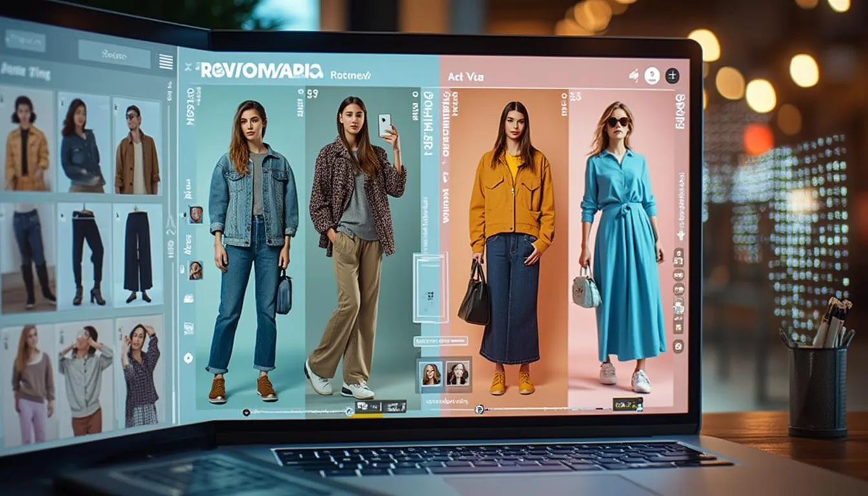Select lower face avatar in left sidebar strip
This screenshot has width=868, height=496.
click(x=195, y=270)
